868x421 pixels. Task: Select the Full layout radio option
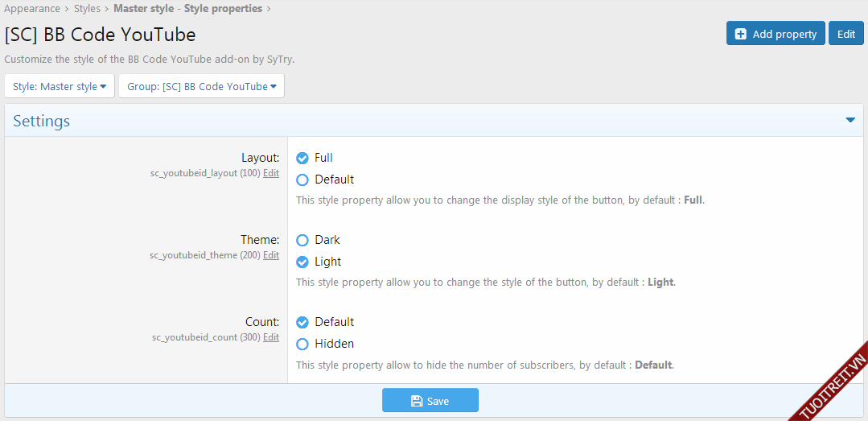[302, 158]
